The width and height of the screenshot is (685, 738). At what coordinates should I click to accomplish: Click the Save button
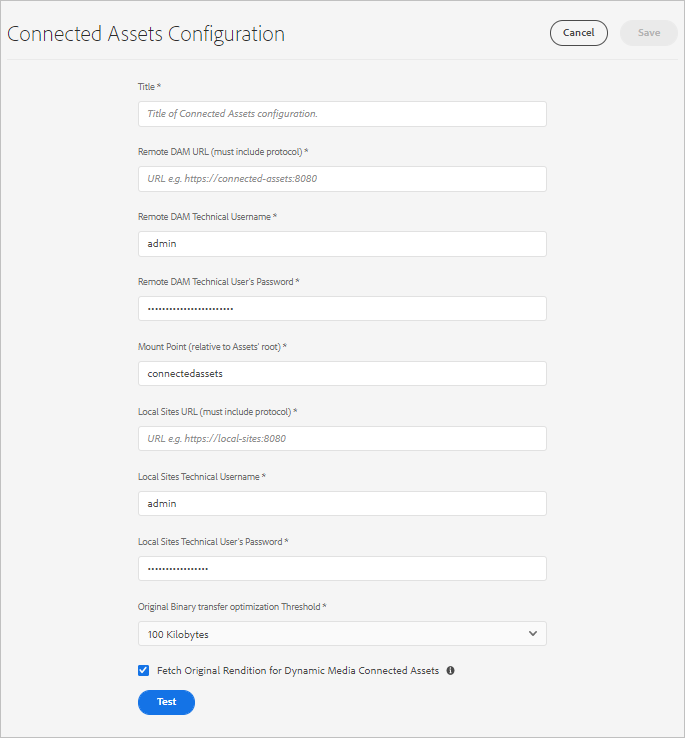tap(649, 33)
